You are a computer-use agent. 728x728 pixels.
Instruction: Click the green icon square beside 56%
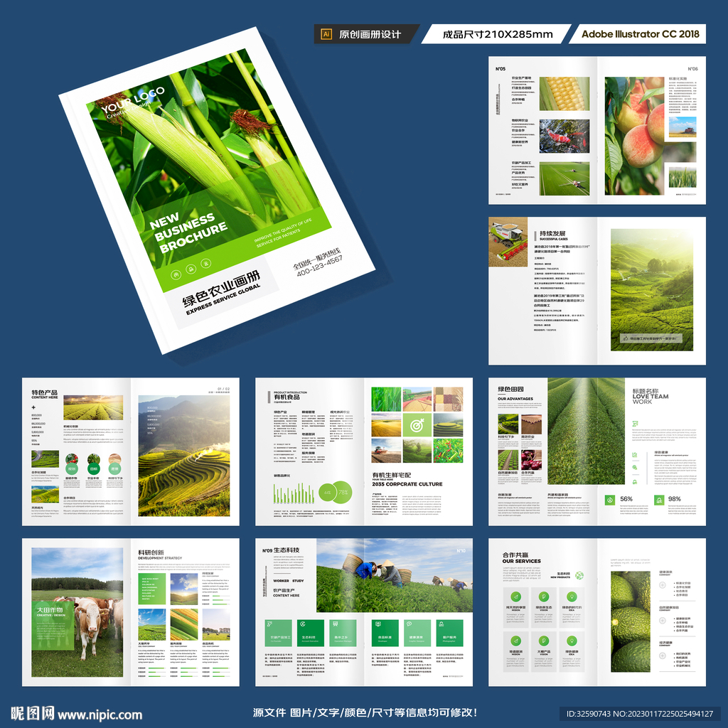click(609, 500)
